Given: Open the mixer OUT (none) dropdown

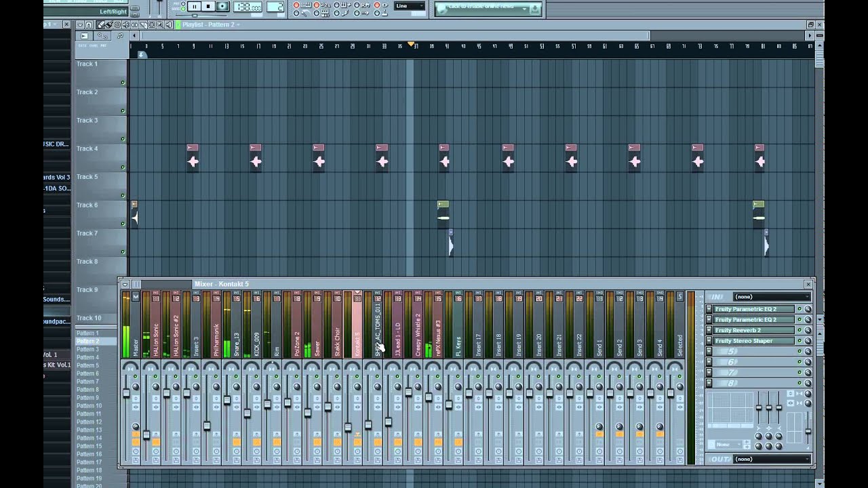Looking at the screenshot, I should tap(772, 459).
